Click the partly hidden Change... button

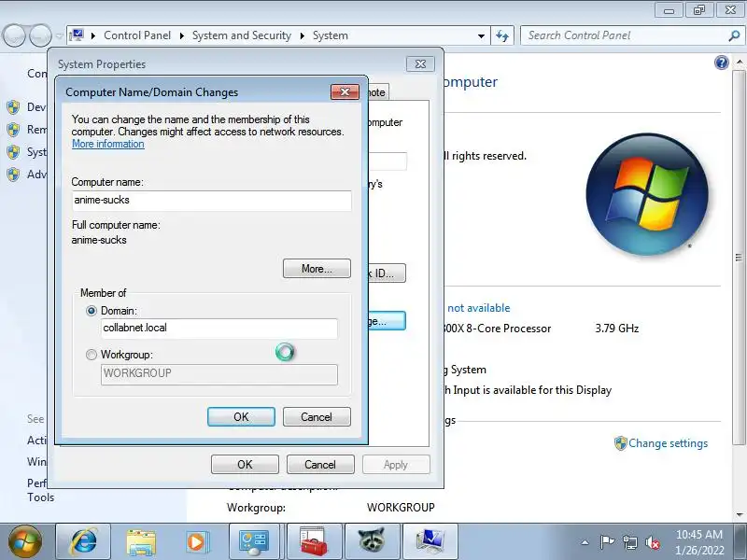[x=387, y=321]
